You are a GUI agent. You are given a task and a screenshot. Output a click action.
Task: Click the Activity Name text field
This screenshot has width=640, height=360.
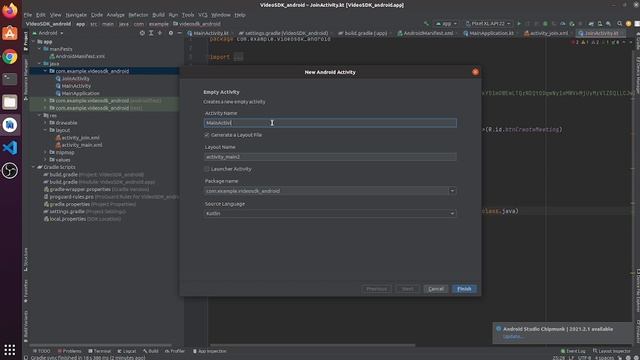[330, 123]
